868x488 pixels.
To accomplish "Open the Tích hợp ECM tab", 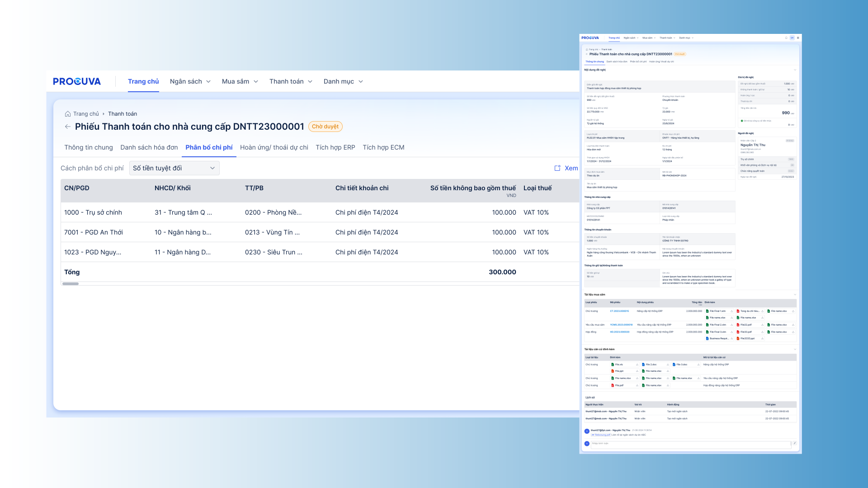I will 383,147.
